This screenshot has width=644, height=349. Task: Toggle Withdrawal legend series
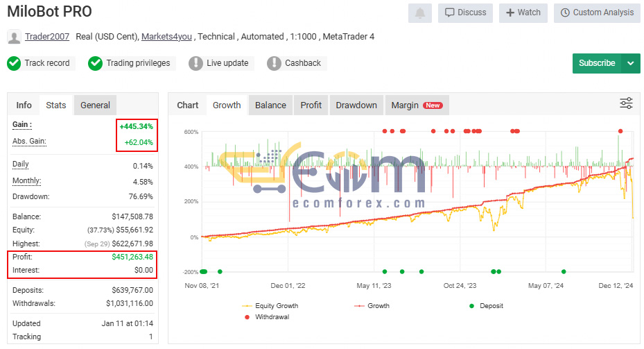pyautogui.click(x=267, y=317)
